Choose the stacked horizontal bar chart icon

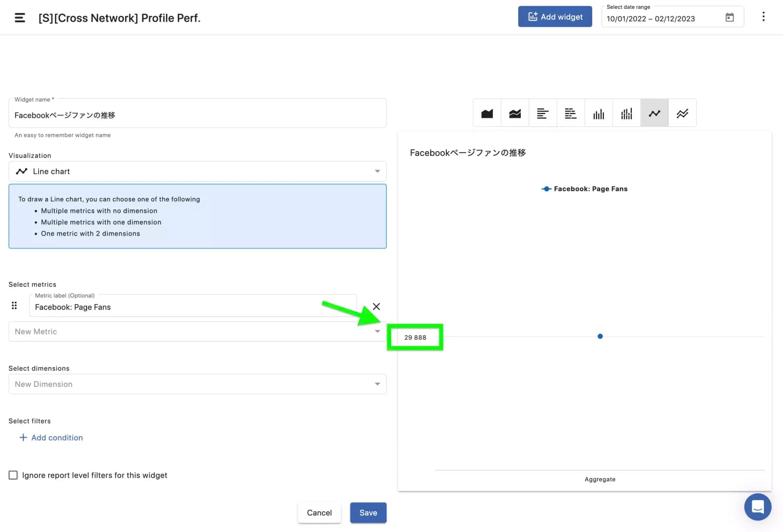[571, 113]
